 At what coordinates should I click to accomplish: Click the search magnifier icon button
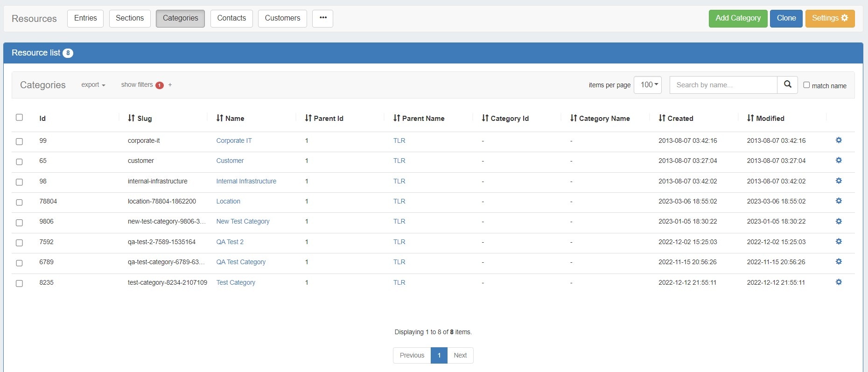(x=787, y=84)
